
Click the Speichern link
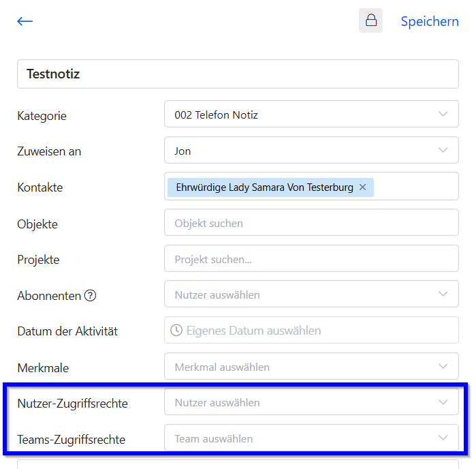coord(429,21)
